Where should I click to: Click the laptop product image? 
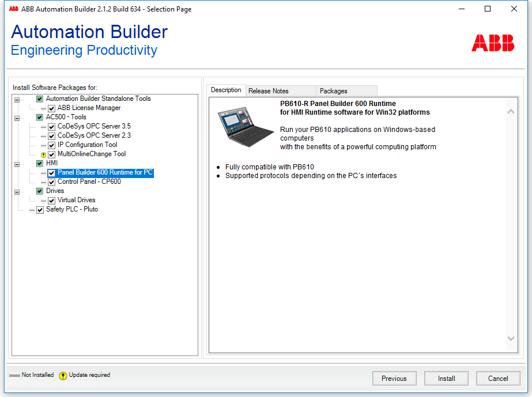[246, 127]
